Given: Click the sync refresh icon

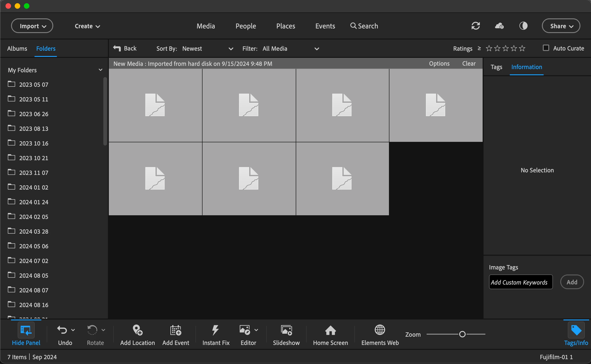Looking at the screenshot, I should click(x=476, y=26).
